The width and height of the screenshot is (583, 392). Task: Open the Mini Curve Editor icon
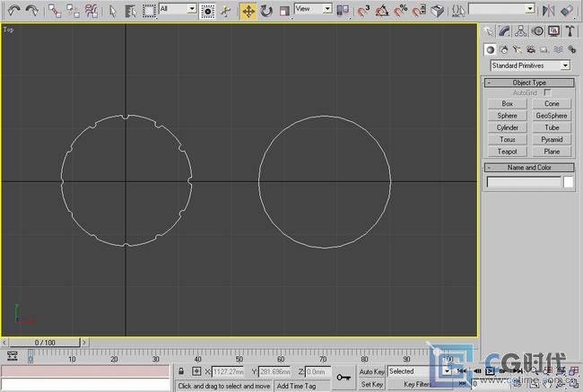click(x=13, y=356)
